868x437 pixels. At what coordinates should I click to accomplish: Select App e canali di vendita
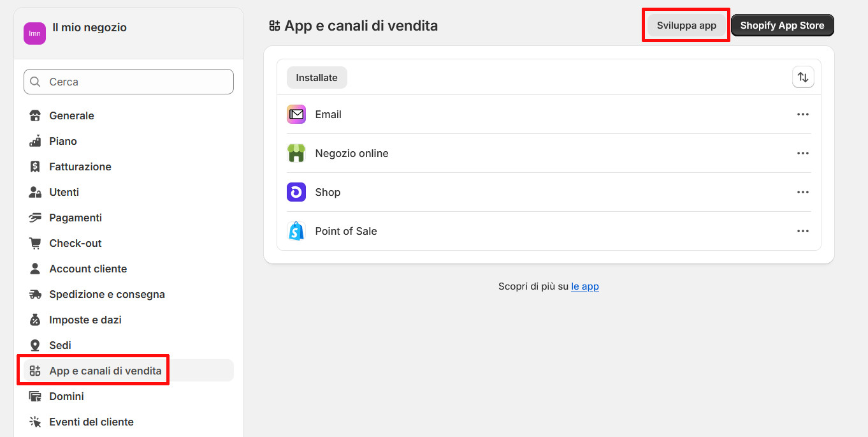click(129, 371)
